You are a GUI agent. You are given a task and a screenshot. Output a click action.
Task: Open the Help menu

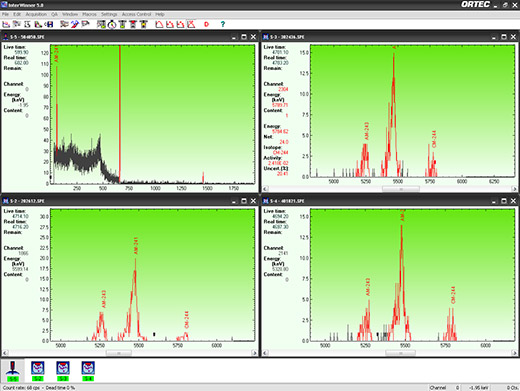point(160,14)
